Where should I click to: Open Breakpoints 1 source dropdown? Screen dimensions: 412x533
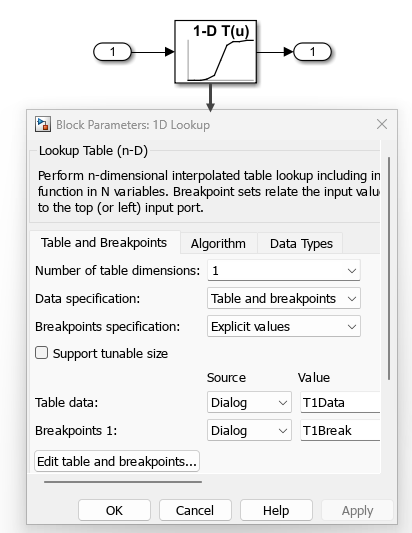(249, 430)
